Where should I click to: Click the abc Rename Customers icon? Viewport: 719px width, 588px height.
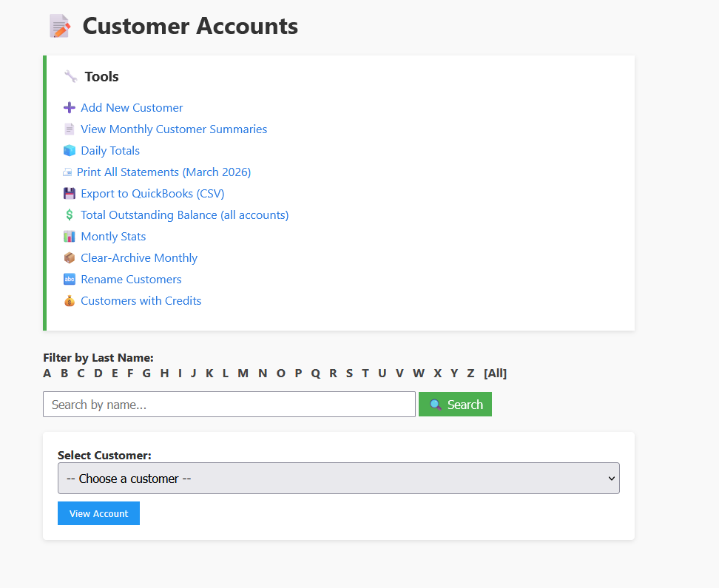tap(70, 280)
